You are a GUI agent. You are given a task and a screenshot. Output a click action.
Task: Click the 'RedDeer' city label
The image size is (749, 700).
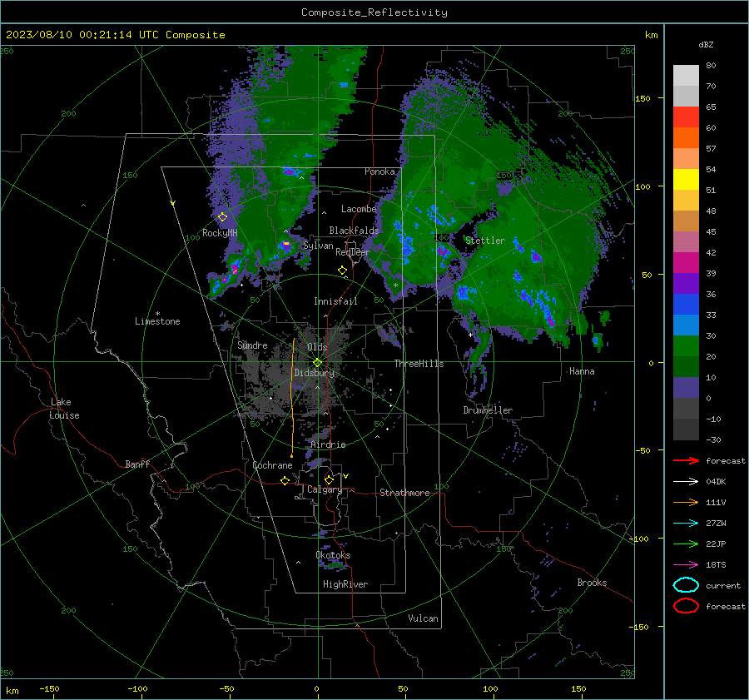(x=353, y=252)
